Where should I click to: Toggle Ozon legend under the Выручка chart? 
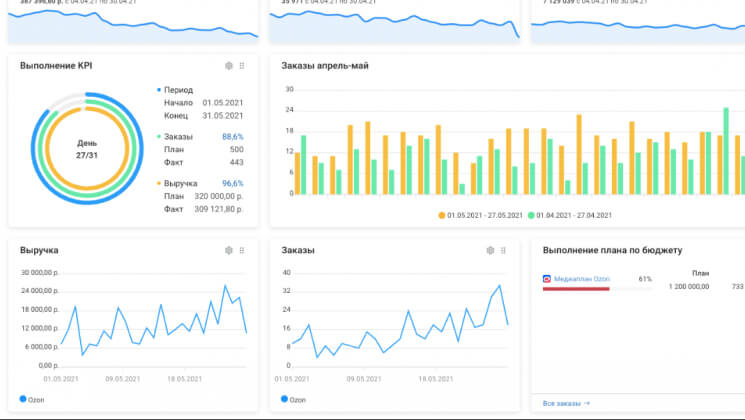pos(32,400)
